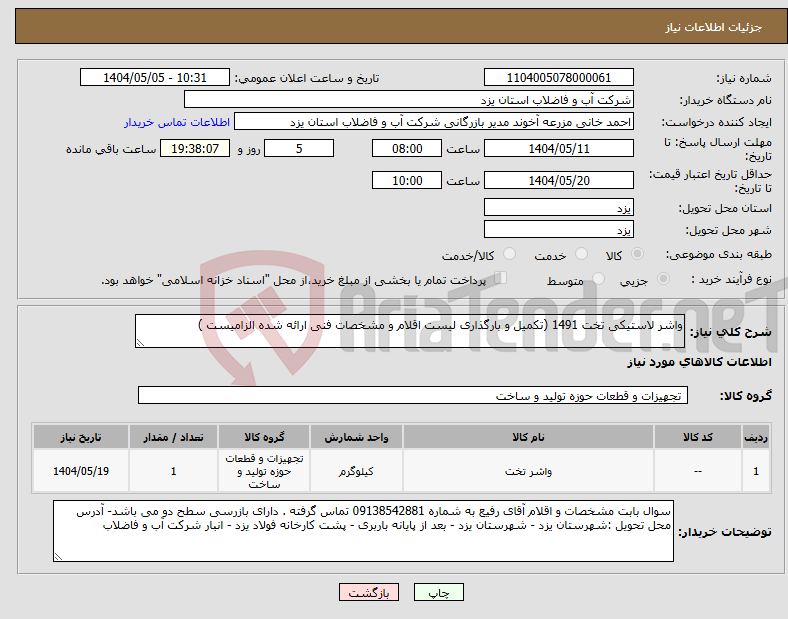Click the remaining time field 19:38:07

(x=195, y=149)
